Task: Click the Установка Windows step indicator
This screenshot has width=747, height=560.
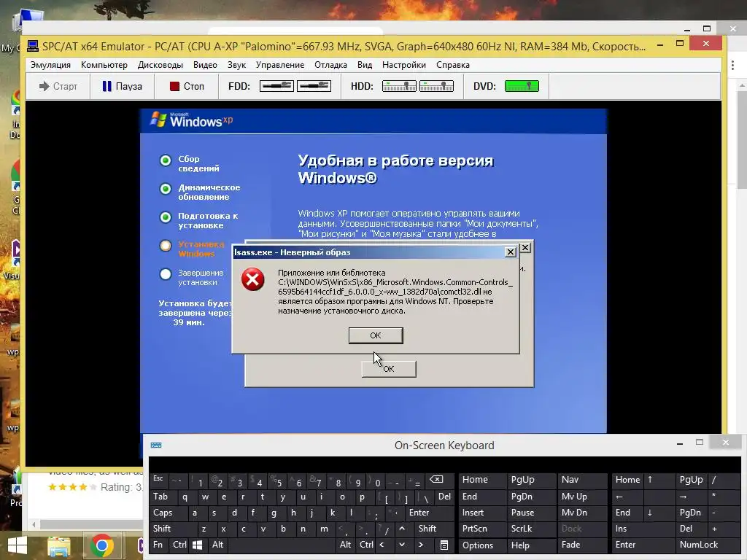Action: [166, 246]
